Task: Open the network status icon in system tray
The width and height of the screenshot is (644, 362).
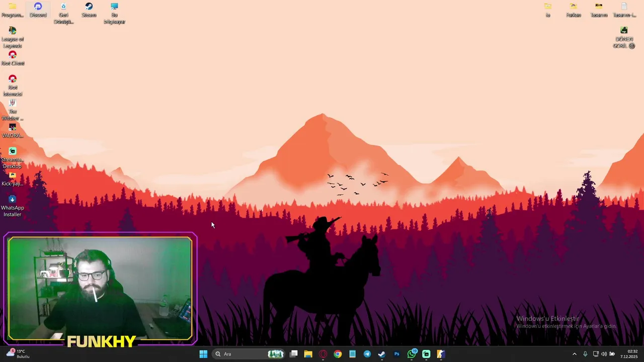Action: coord(596,354)
